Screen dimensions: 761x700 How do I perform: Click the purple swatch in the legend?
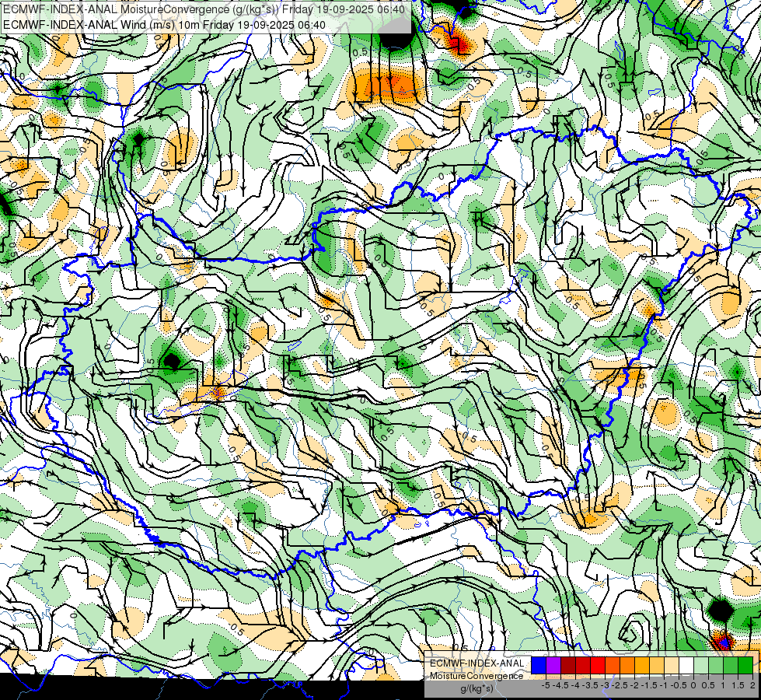point(553,665)
